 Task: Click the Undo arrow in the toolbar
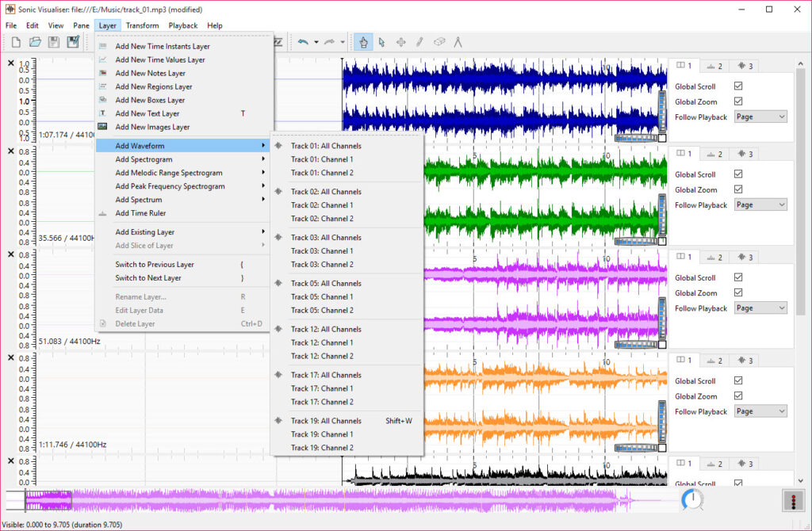tap(303, 43)
